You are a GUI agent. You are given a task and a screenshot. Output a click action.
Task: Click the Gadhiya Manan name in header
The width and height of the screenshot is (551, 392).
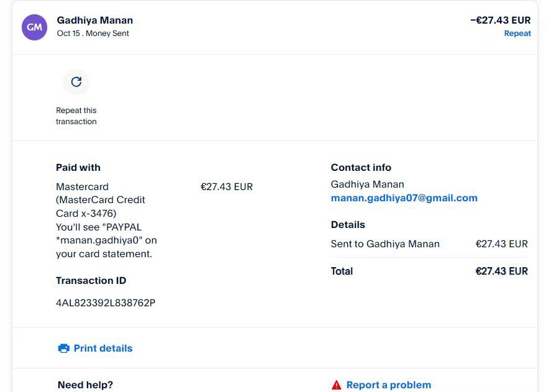95,21
